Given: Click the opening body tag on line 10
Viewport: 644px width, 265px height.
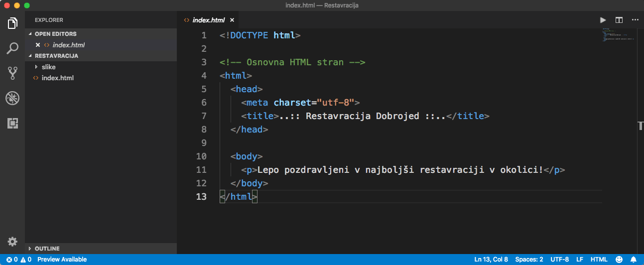Looking at the screenshot, I should point(247,156).
